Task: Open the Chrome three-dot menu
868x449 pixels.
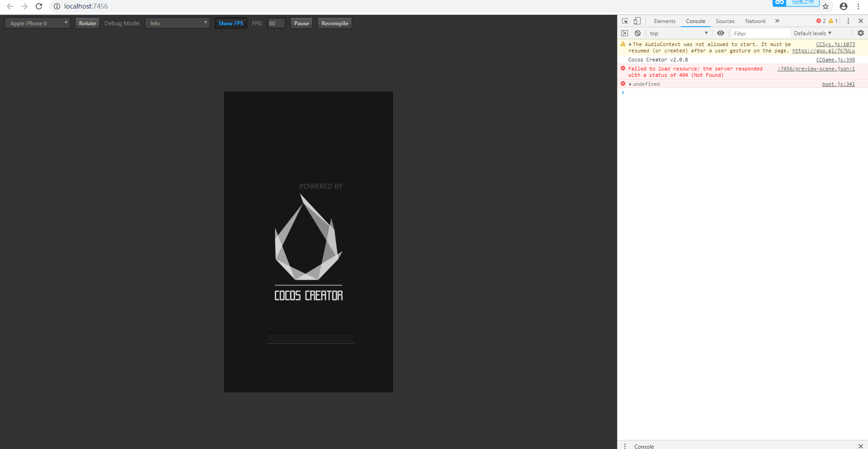Action: [858, 6]
